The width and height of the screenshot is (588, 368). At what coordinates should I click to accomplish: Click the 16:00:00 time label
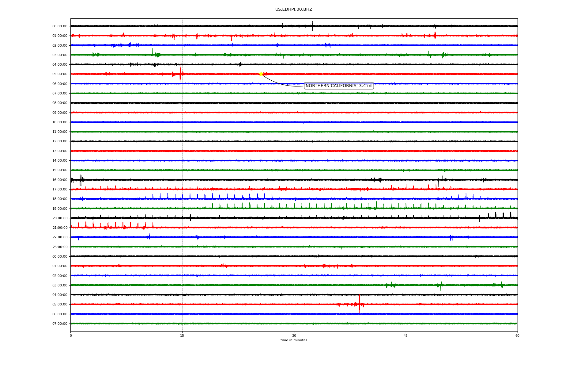click(60, 180)
